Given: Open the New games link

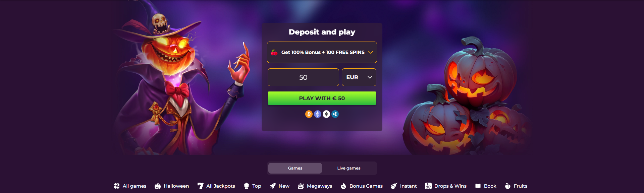Looking at the screenshot, I should pos(280,186).
